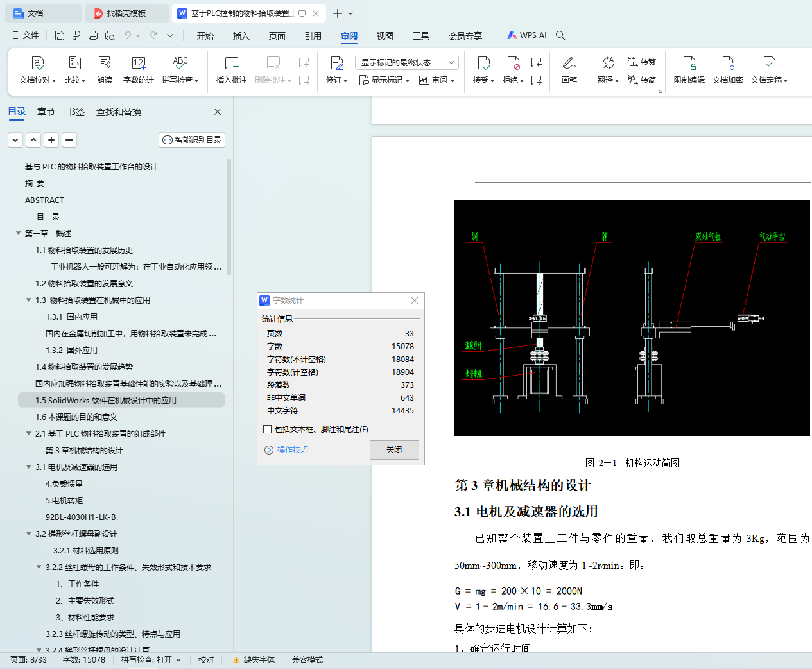Convert text with 转简 button
This screenshot has height=669, width=812.
pos(641,80)
